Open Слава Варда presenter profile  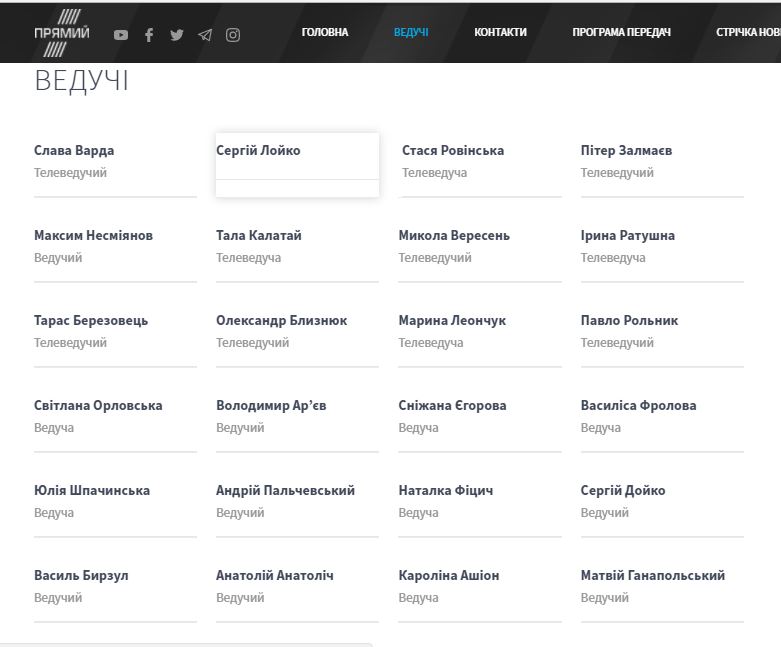[x=74, y=151]
